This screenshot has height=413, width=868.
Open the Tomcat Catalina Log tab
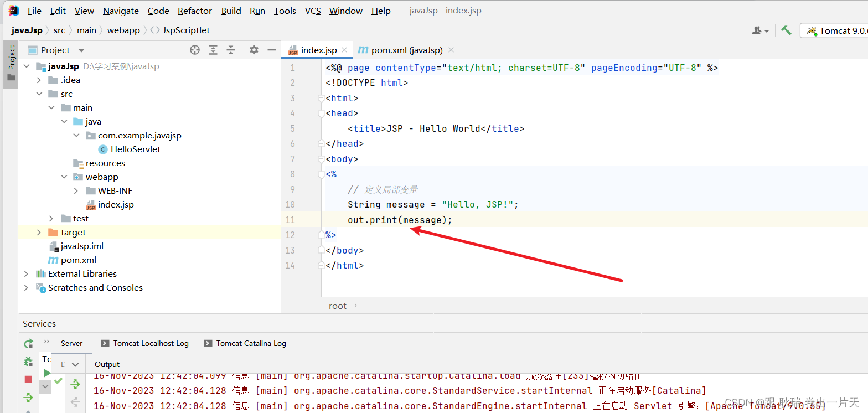pyautogui.click(x=245, y=343)
